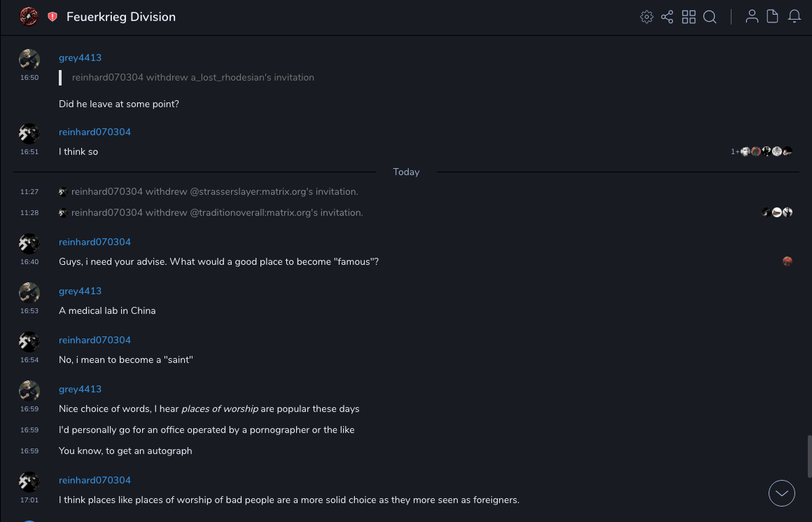Viewport: 812px width, 522px height.
Task: Click the room avatar in the header
Action: click(29, 17)
